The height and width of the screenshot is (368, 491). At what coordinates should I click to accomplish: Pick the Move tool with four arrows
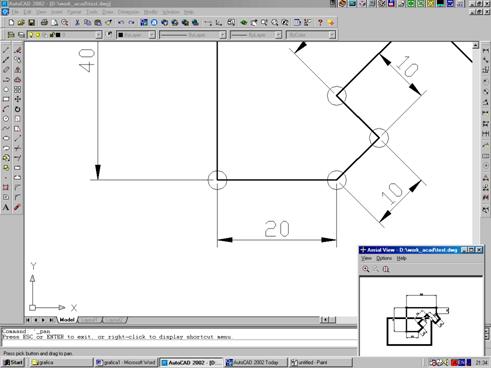[x=18, y=99]
